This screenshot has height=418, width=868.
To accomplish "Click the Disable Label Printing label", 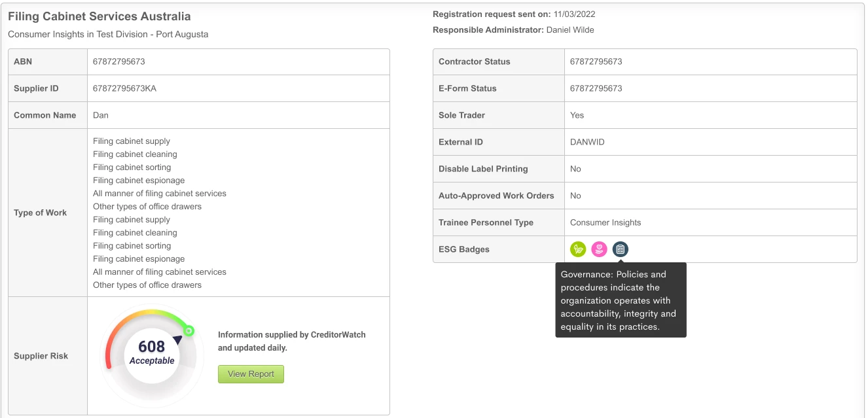I will (x=483, y=169).
